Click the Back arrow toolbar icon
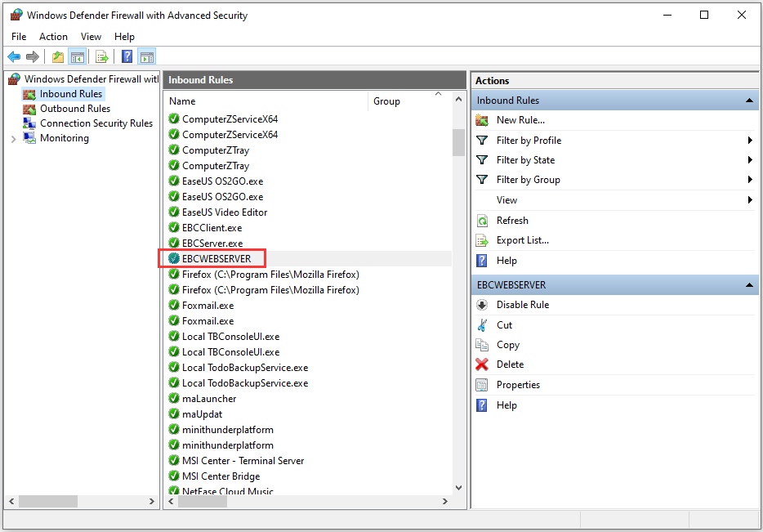 point(14,57)
